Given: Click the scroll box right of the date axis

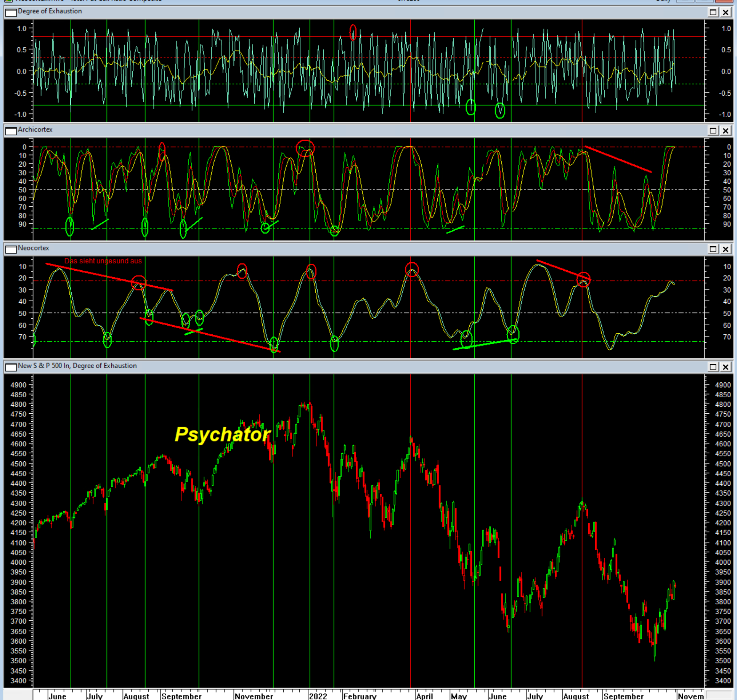Looking at the screenshot, I should 719,695.
